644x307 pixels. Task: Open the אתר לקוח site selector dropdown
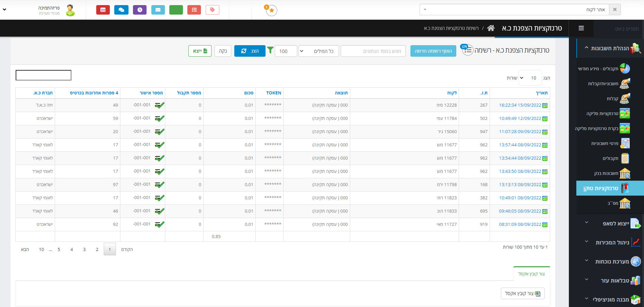click(514, 10)
